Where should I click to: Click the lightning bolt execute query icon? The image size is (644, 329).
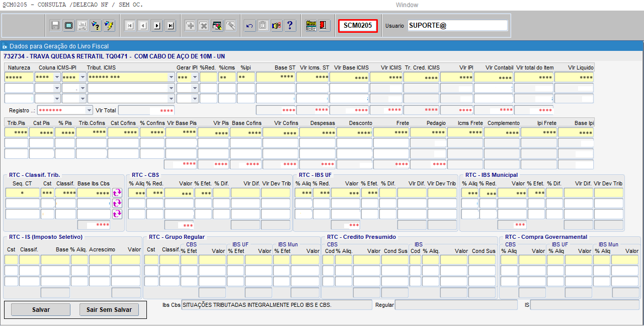click(x=109, y=26)
